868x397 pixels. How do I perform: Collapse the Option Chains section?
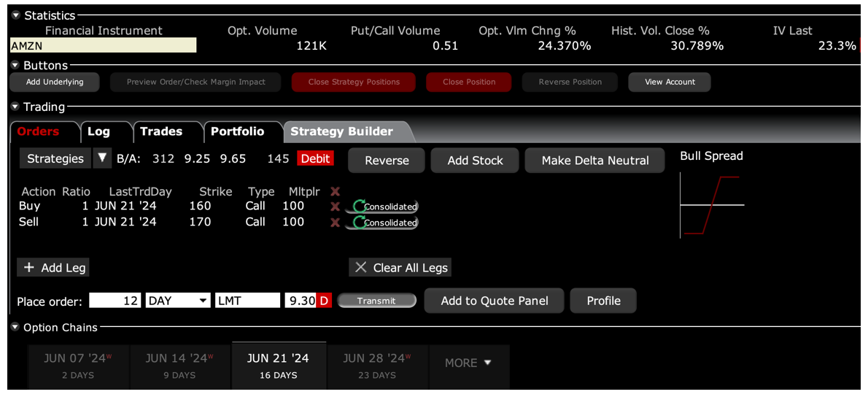pos(15,327)
